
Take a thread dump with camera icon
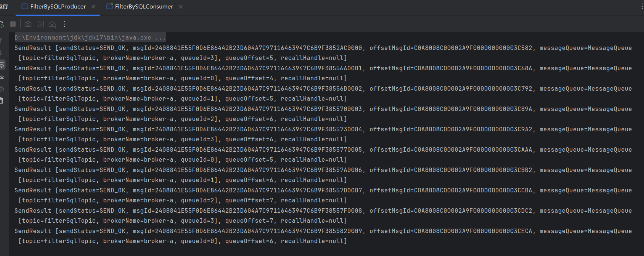[28, 24]
